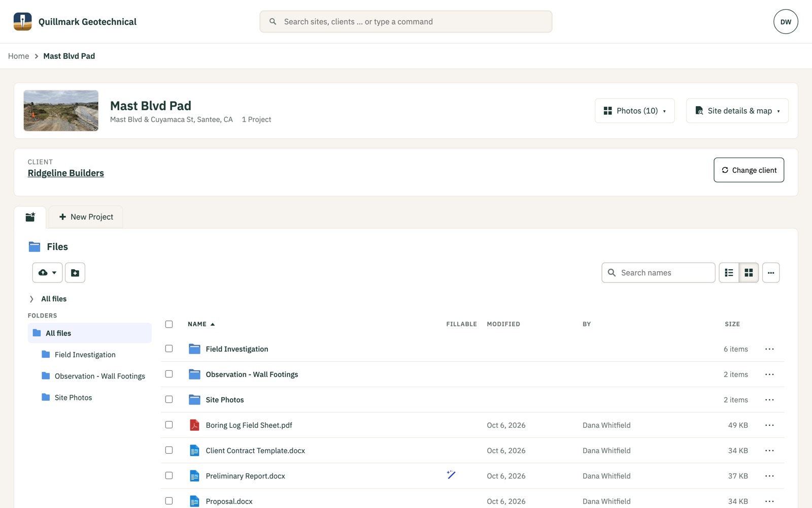Click the Change client button
The image size is (812, 508).
click(x=749, y=170)
